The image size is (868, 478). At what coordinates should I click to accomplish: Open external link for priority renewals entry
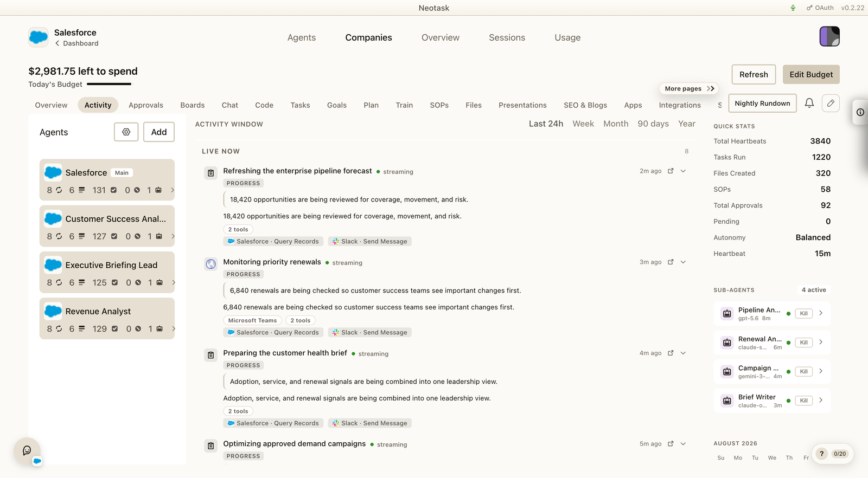(x=671, y=262)
